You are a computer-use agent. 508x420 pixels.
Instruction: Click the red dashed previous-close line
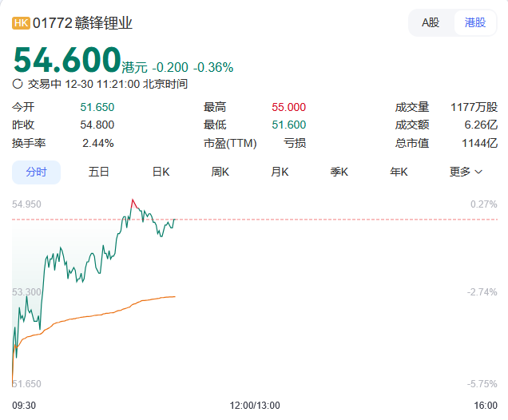tap(319, 219)
